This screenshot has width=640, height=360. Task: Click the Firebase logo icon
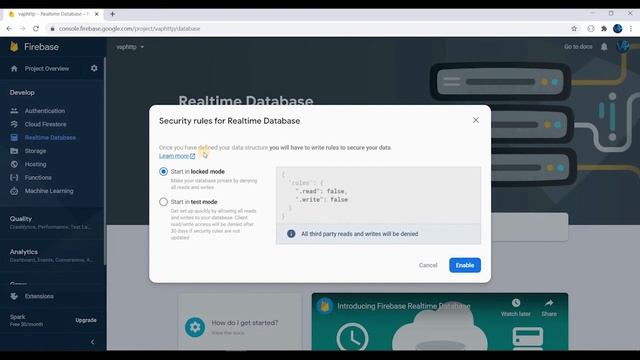14,47
